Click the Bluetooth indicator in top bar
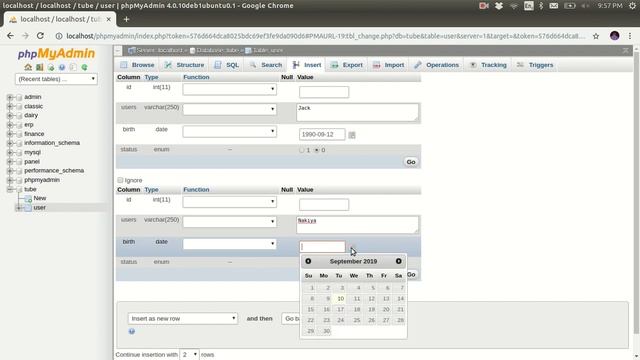640x360 pixels. (x=541, y=6)
